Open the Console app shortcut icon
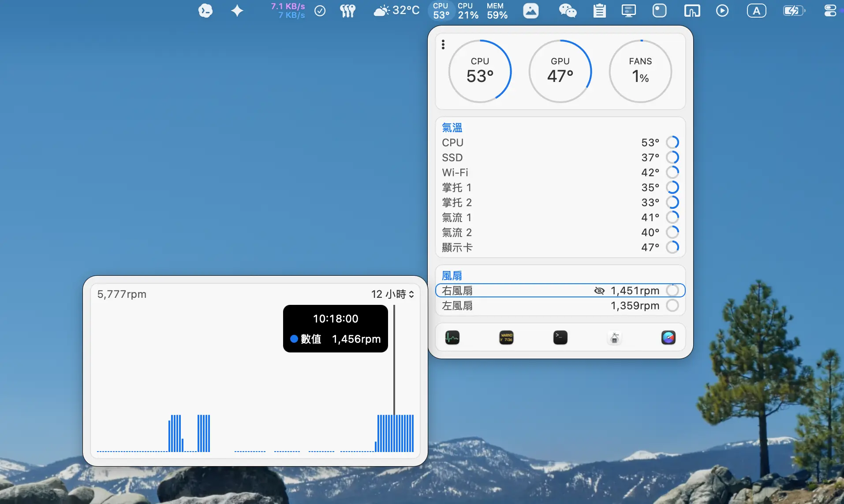 506,338
